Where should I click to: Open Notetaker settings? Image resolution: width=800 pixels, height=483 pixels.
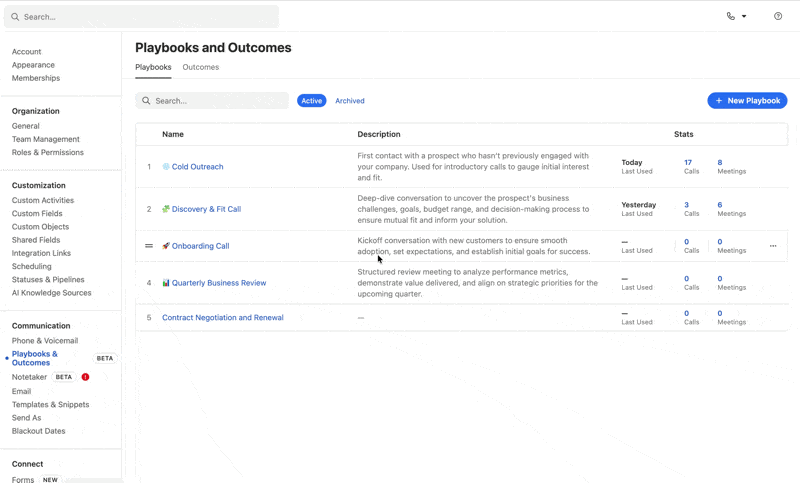click(29, 377)
